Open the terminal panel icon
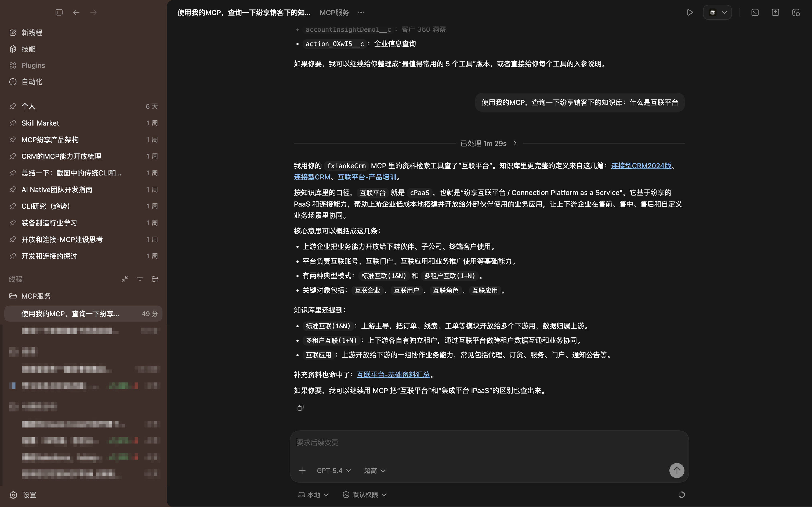The height and width of the screenshot is (507, 812). pyautogui.click(x=755, y=12)
